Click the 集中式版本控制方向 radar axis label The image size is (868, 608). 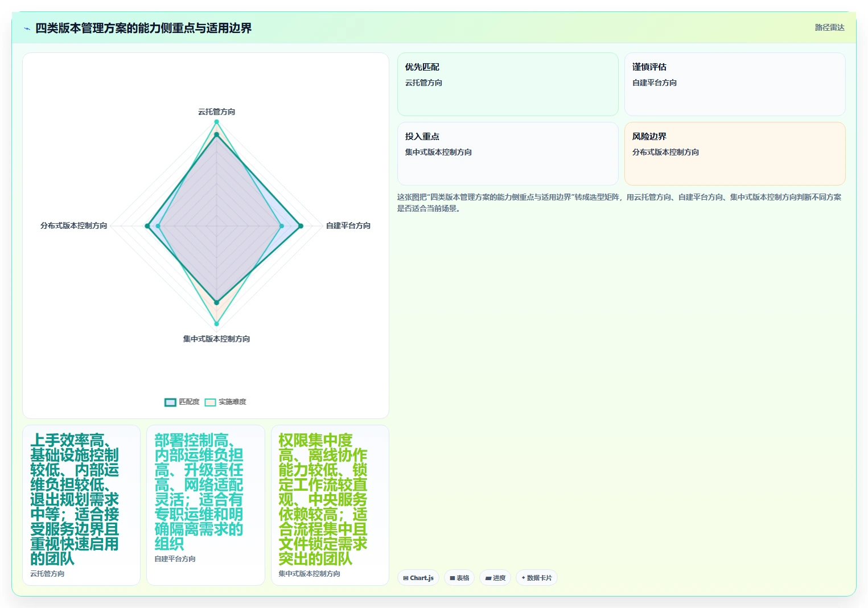(216, 339)
